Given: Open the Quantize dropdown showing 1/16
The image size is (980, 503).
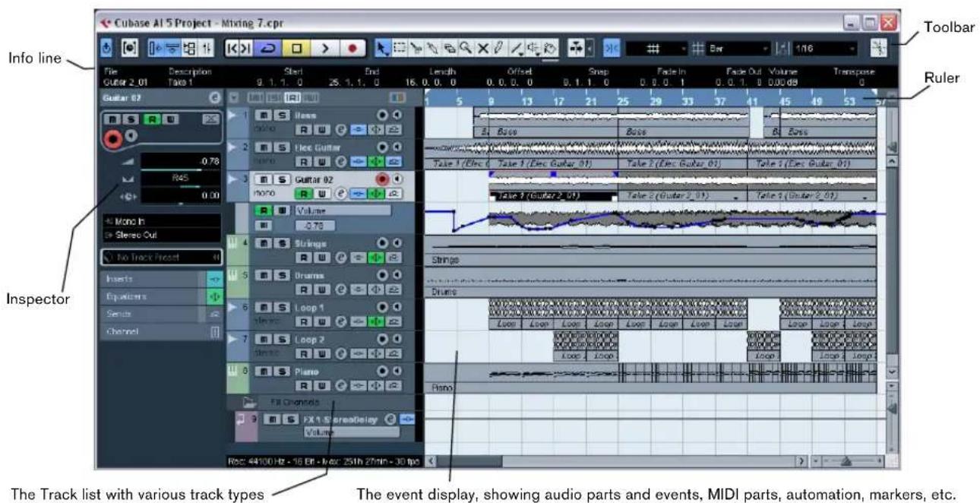Looking at the screenshot, I should [824, 48].
